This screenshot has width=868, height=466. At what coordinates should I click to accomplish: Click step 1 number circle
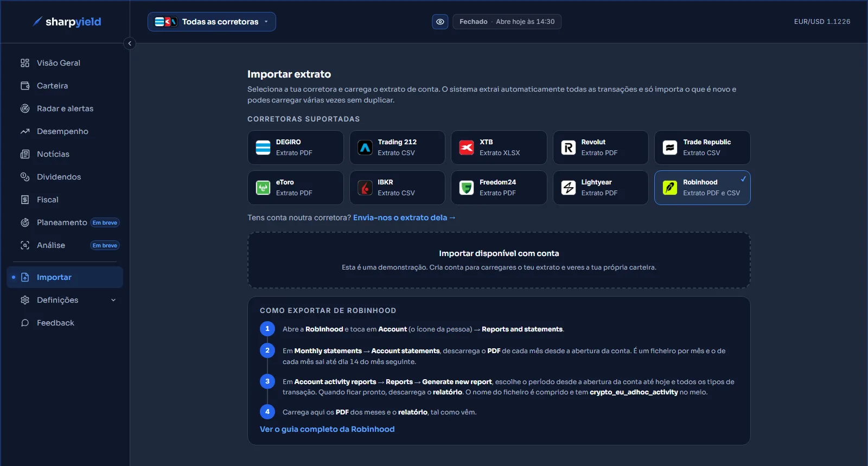(267, 329)
